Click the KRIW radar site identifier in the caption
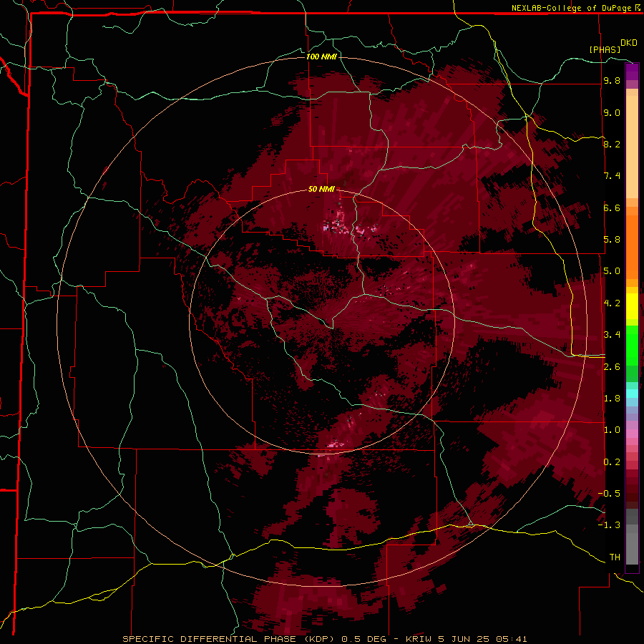Viewport: 644px width, 644px height. coord(418,639)
